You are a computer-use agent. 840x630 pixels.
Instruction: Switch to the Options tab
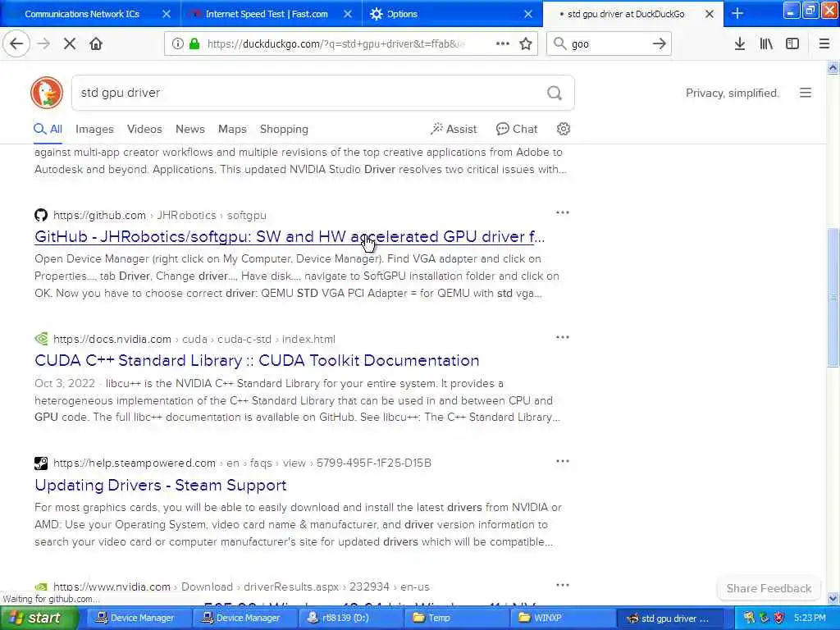402,14
